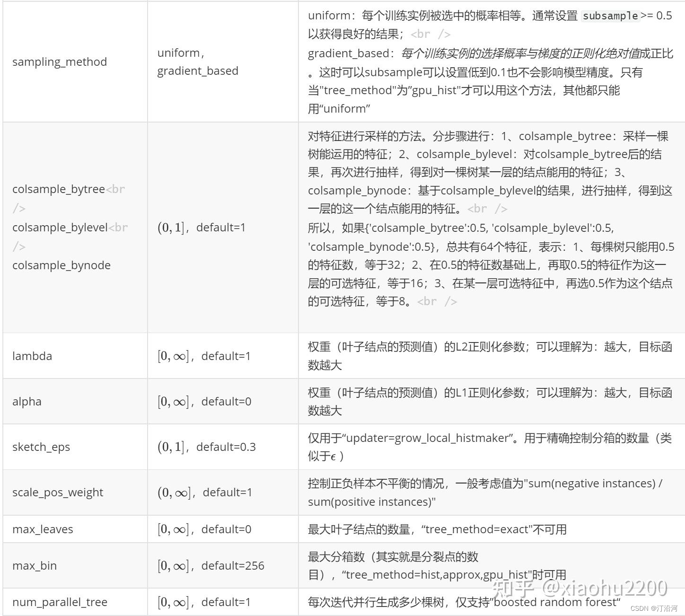Select the alpha parameter name cell
The image size is (685, 616).
pyautogui.click(x=75, y=401)
